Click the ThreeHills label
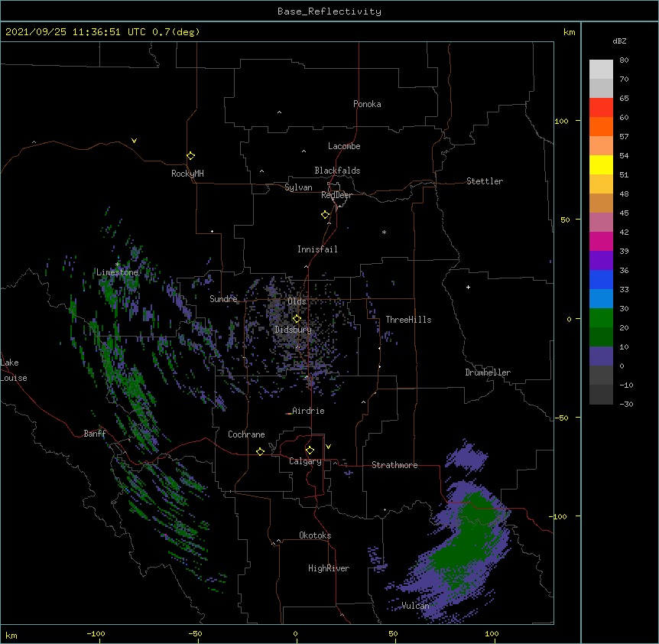The height and width of the screenshot is (644, 659). (408, 320)
